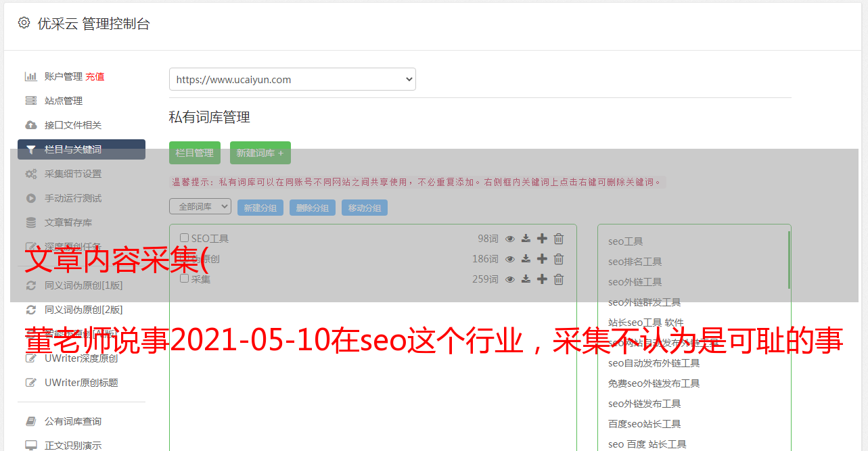Download the 186词 library
The image size is (868, 451).
(526, 259)
